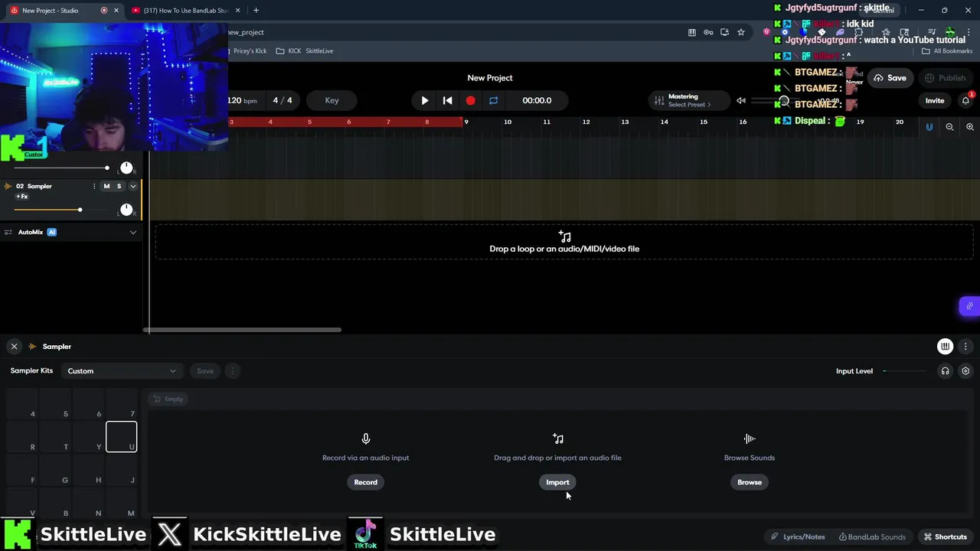The height and width of the screenshot is (551, 980).
Task: Click the Sampler track waveform icon
Action: [8, 186]
